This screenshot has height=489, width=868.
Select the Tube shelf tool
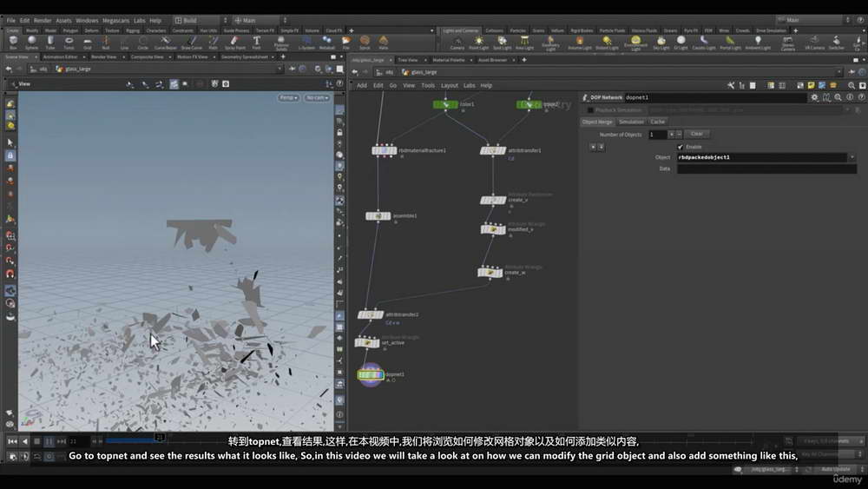point(50,43)
